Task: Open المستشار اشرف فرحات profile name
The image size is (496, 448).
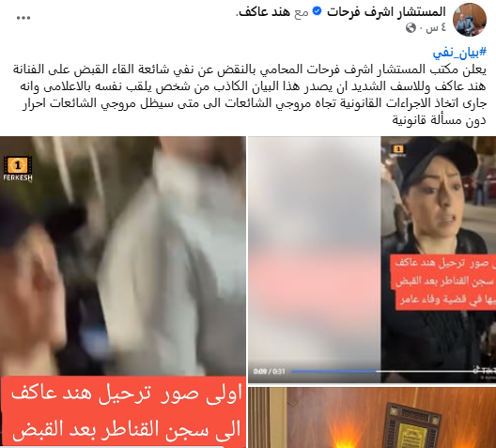Action: pyautogui.click(x=386, y=11)
